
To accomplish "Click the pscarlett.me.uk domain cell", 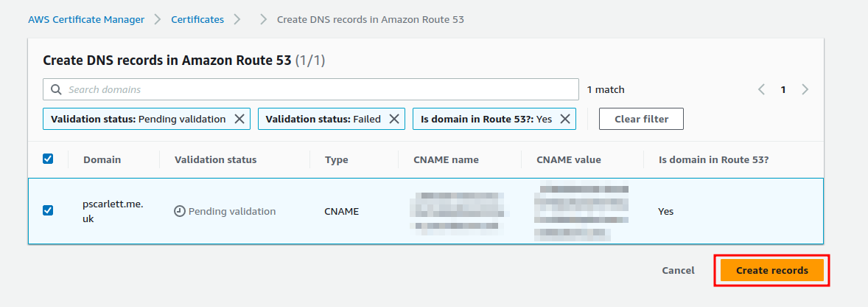I will pyautogui.click(x=113, y=211).
